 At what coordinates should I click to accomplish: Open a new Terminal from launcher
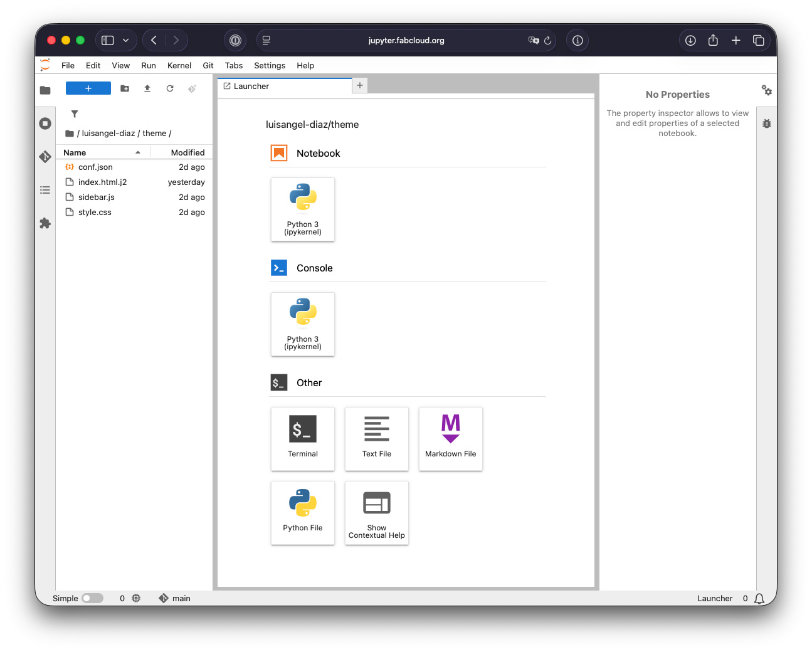303,439
